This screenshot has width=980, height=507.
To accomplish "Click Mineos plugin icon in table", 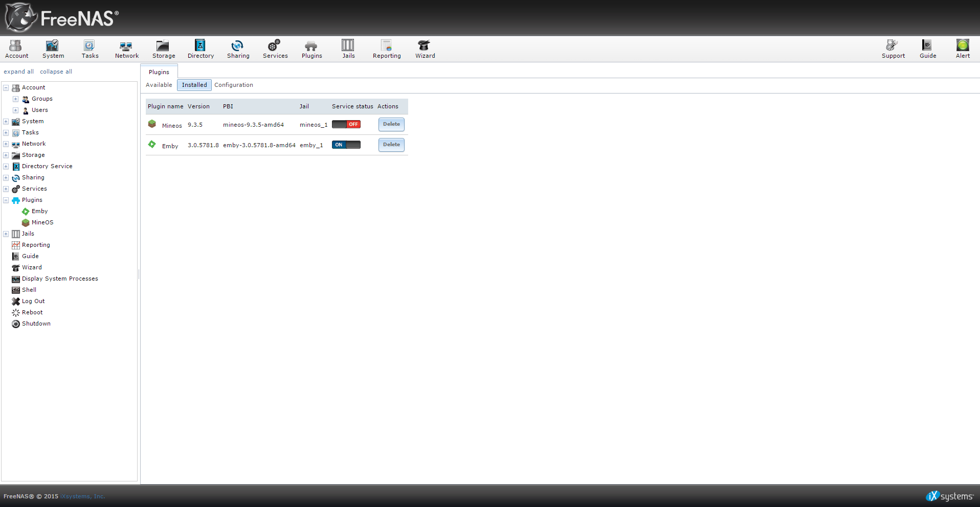I will point(152,124).
